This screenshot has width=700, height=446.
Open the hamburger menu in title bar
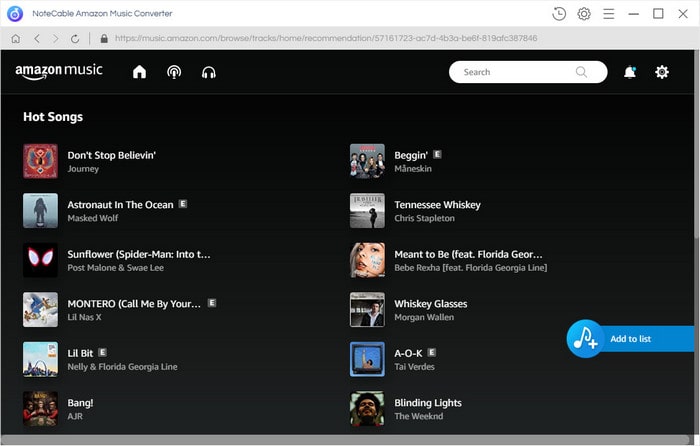coord(608,14)
